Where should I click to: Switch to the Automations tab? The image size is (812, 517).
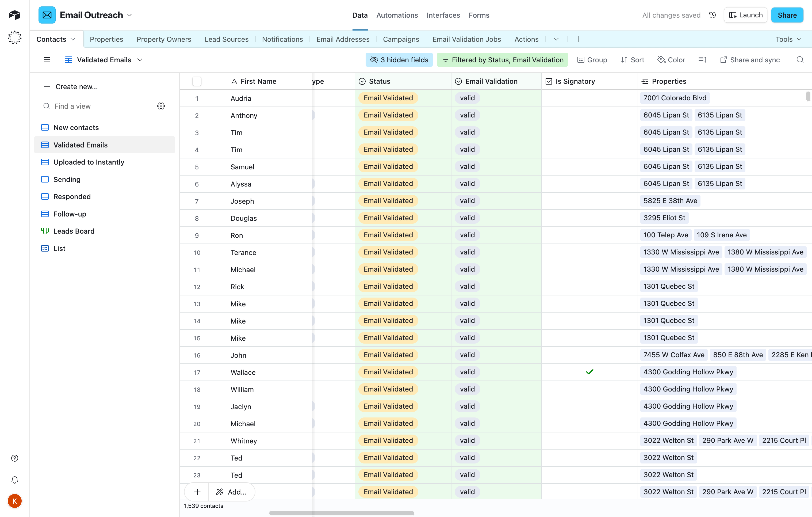tap(397, 15)
